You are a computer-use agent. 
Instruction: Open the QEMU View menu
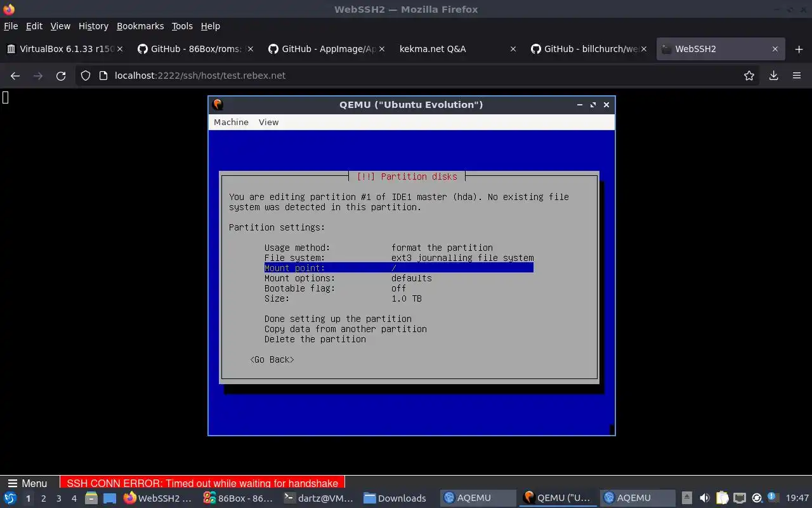[268, 122]
